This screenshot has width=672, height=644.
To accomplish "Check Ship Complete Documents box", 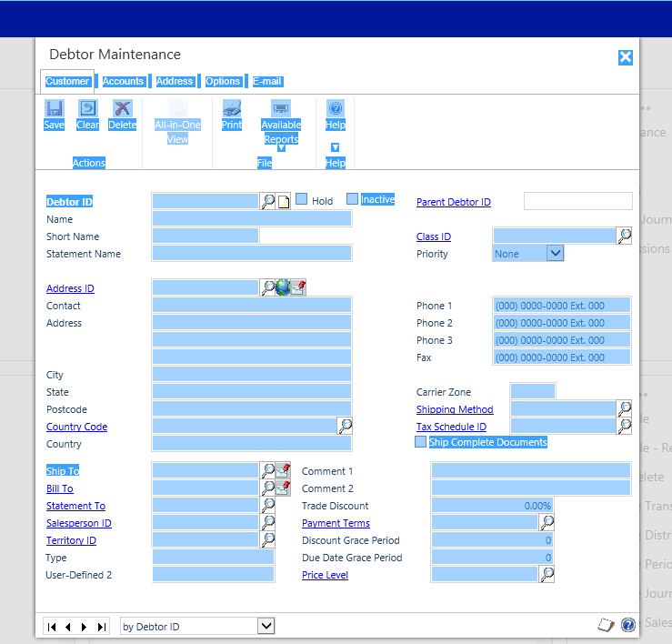I will click(x=420, y=442).
